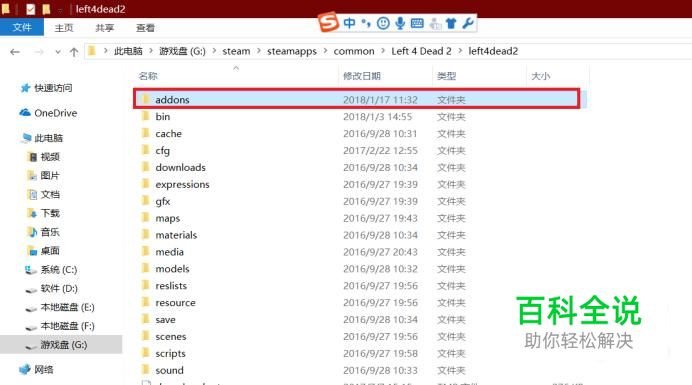The width and height of the screenshot is (692, 385).
Task: Select the resource folder name
Action: tap(175, 303)
